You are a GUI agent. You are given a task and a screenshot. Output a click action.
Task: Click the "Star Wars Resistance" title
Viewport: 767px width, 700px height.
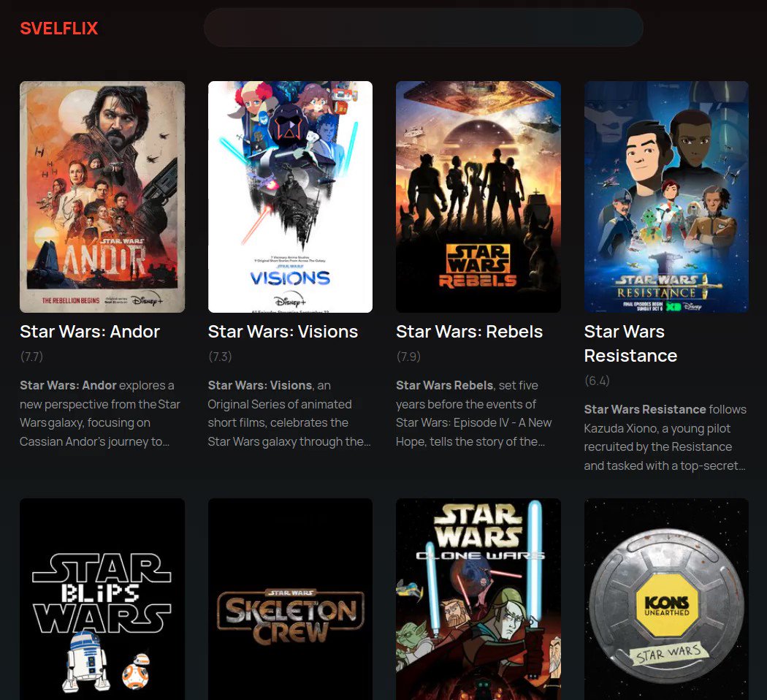(x=631, y=344)
